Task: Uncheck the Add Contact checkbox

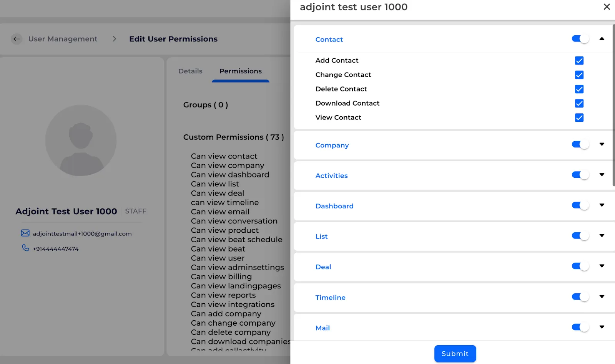Action: tap(579, 61)
